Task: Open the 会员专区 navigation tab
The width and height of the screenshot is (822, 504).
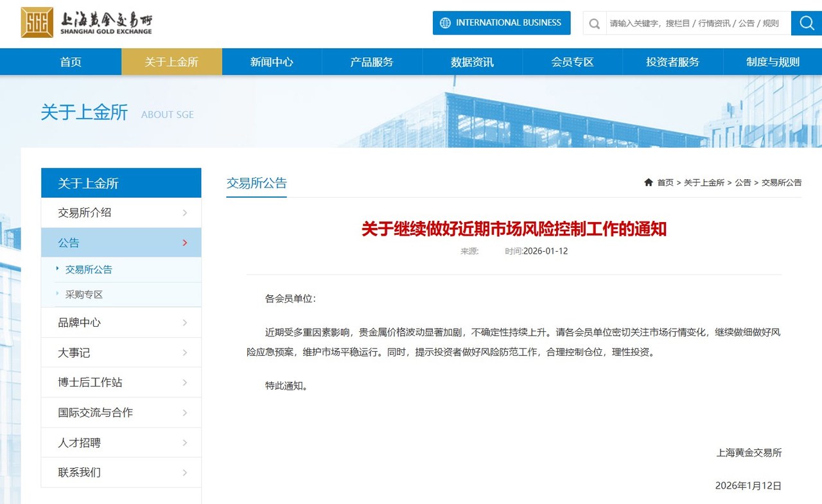Action: pyautogui.click(x=572, y=62)
